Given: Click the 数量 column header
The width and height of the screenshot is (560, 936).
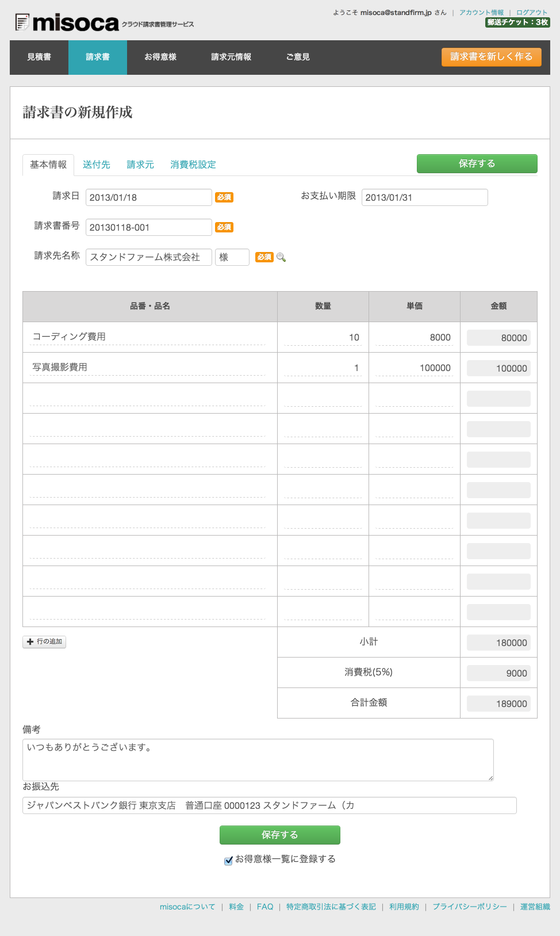Looking at the screenshot, I should coord(323,306).
